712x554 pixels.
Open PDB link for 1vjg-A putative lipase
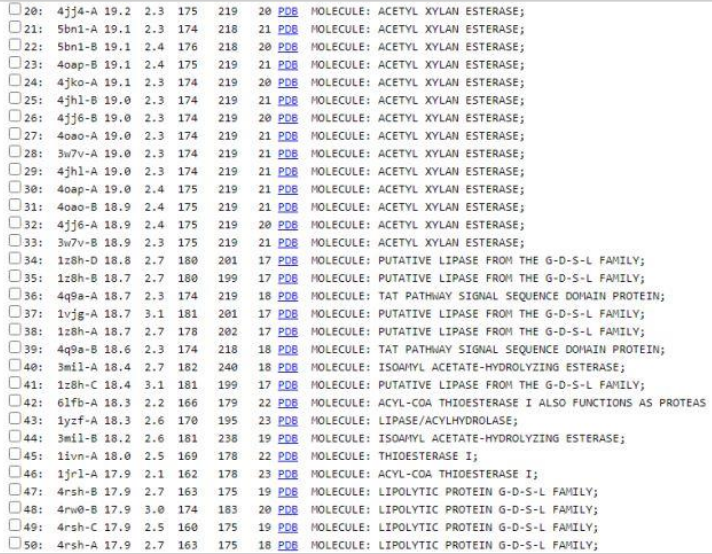click(288, 314)
